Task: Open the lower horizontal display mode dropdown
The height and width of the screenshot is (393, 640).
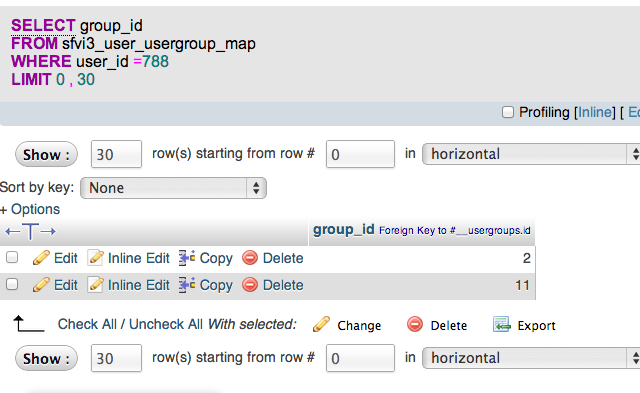Action: click(531, 358)
